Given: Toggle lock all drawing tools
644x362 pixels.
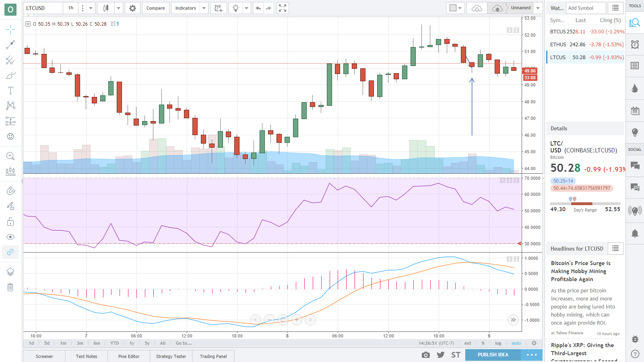Looking at the screenshot, I should 10,222.
